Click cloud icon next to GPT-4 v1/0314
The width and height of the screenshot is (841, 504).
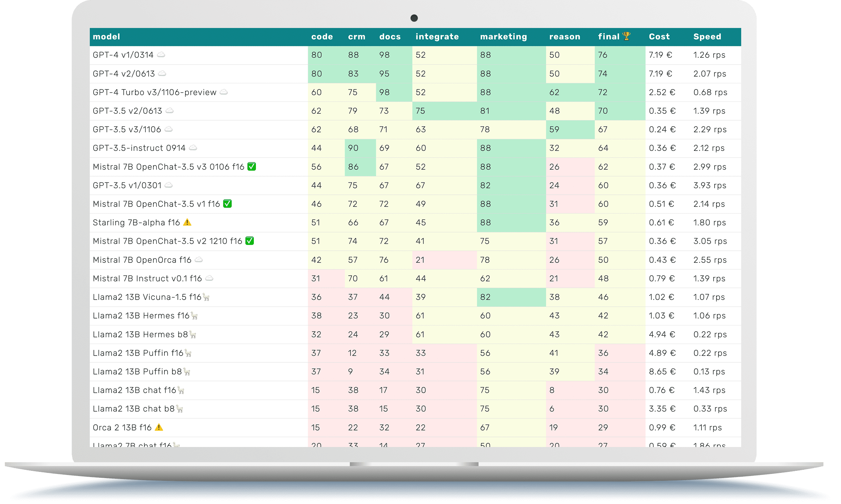pyautogui.click(x=161, y=55)
